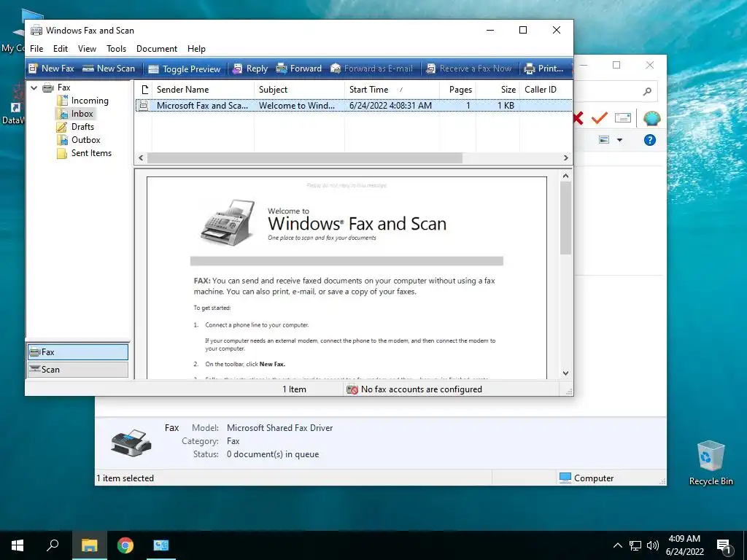Viewport: 747px width, 560px height.
Task: Open the view options dropdown arrow in background window
Action: pyautogui.click(x=619, y=140)
